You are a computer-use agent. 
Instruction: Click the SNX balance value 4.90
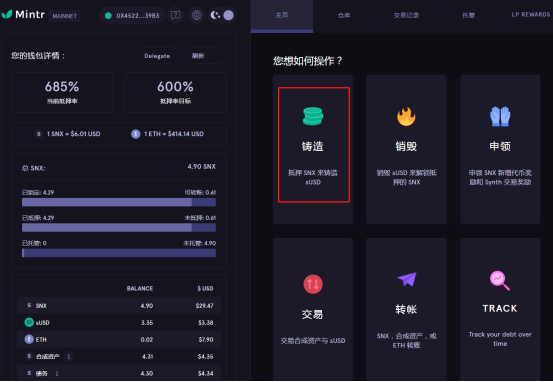[147, 305]
